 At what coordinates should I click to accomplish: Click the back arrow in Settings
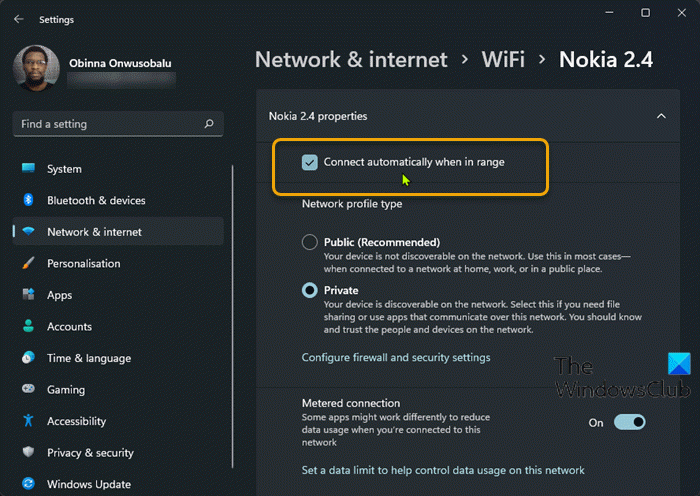[19, 19]
